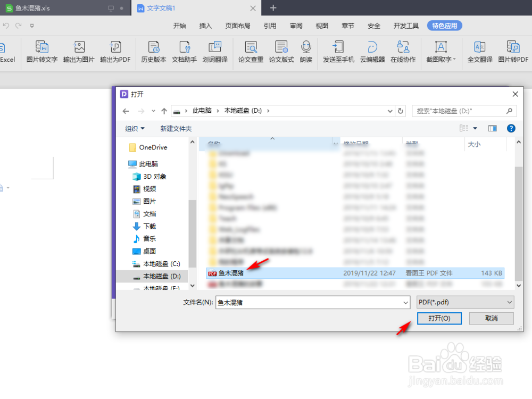Click the search 本地磁盘 (D:) box
The height and width of the screenshot is (399, 532).
pos(464,111)
